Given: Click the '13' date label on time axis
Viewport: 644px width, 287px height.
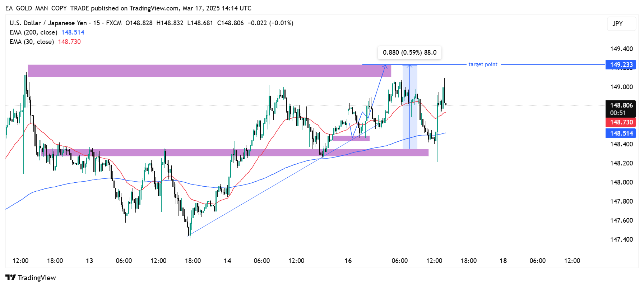Looking at the screenshot, I should (x=89, y=261).
